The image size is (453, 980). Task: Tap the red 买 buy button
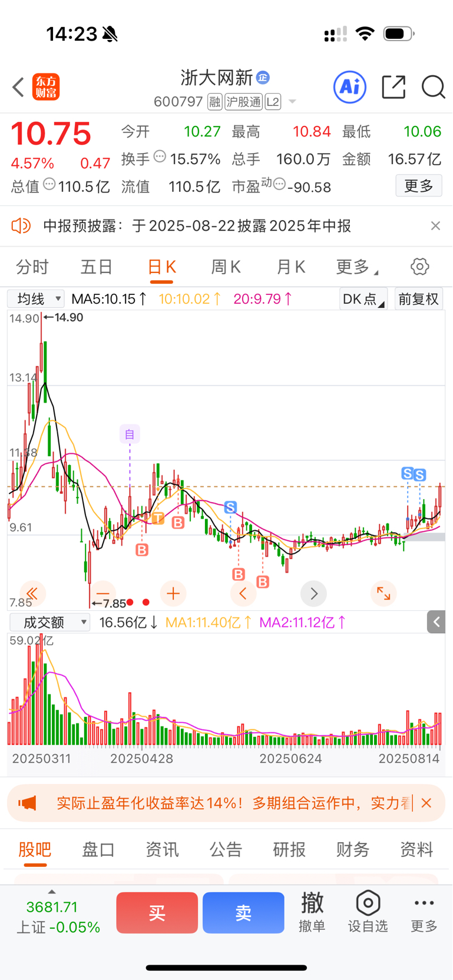click(x=157, y=913)
